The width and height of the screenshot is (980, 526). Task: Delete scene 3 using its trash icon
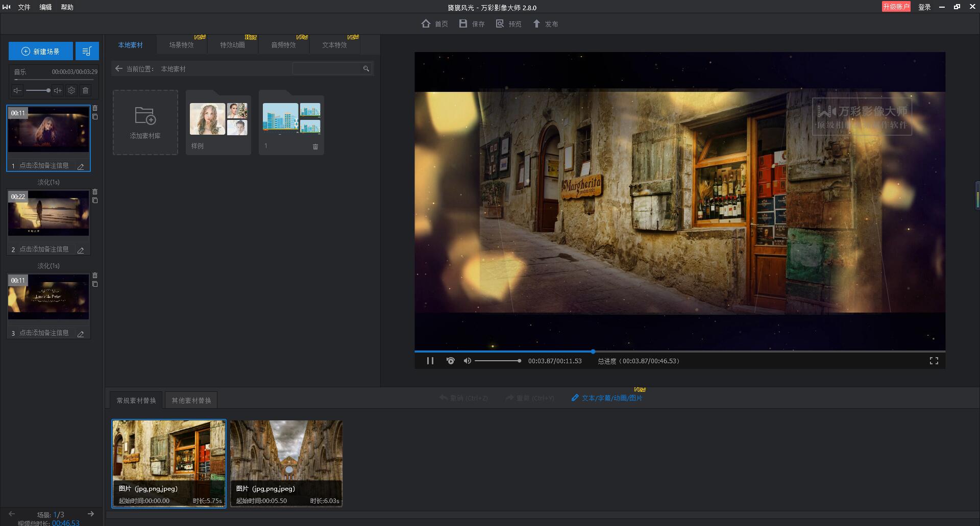[x=95, y=275]
